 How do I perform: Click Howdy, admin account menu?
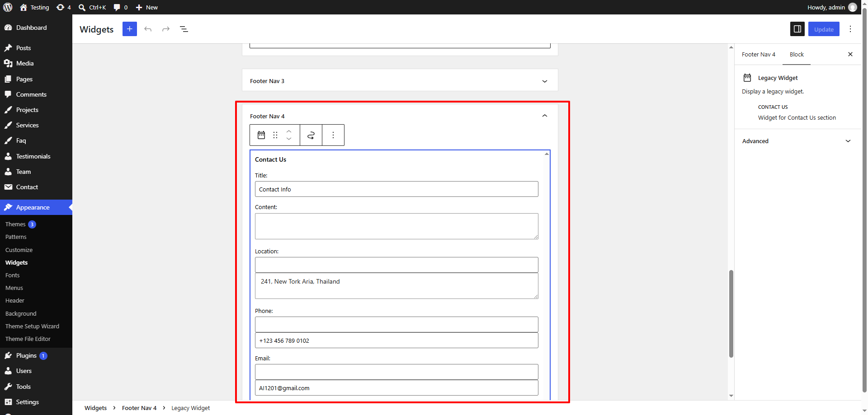point(832,7)
